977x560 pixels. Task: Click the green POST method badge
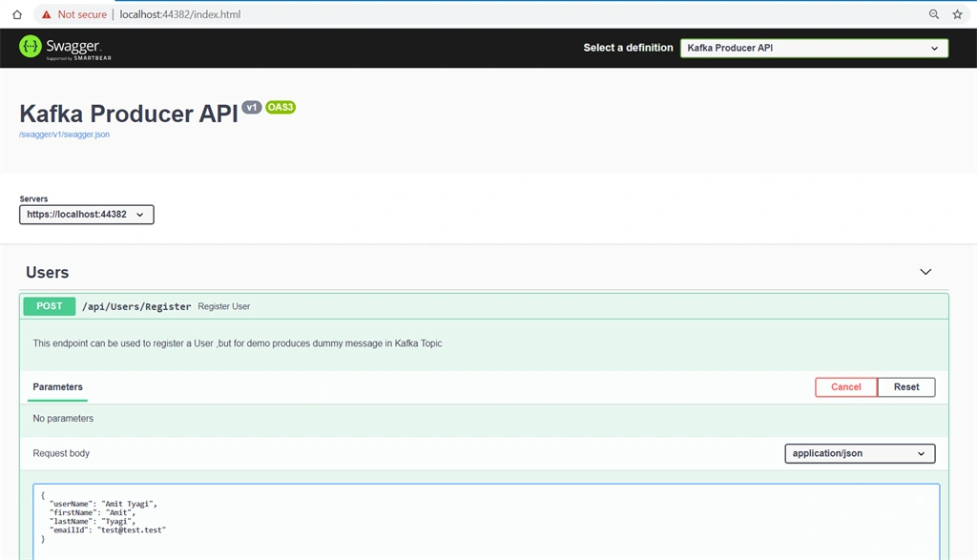[50, 306]
